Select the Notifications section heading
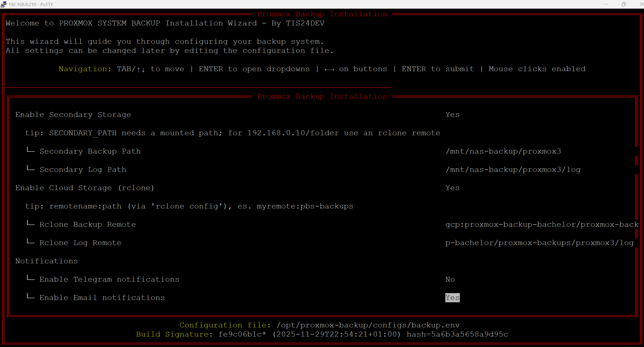Image resolution: width=644 pixels, height=347 pixels. coord(47,261)
